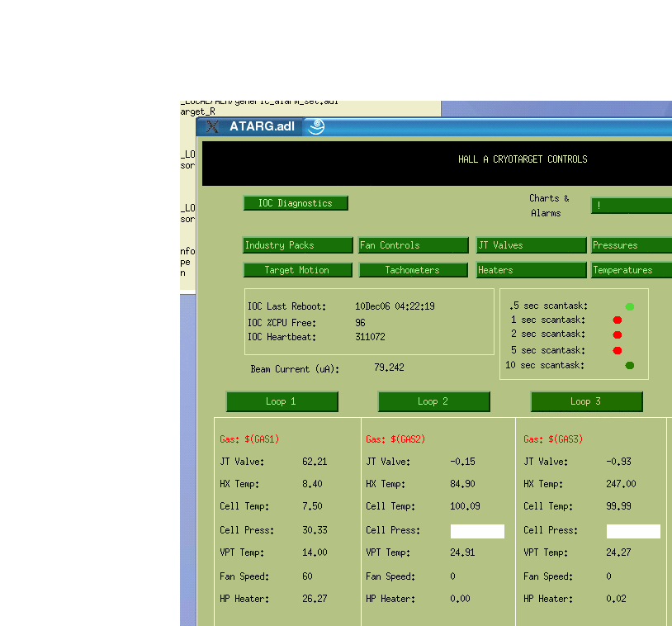Click Loop 1 Cell Press value 30.33

point(315,530)
